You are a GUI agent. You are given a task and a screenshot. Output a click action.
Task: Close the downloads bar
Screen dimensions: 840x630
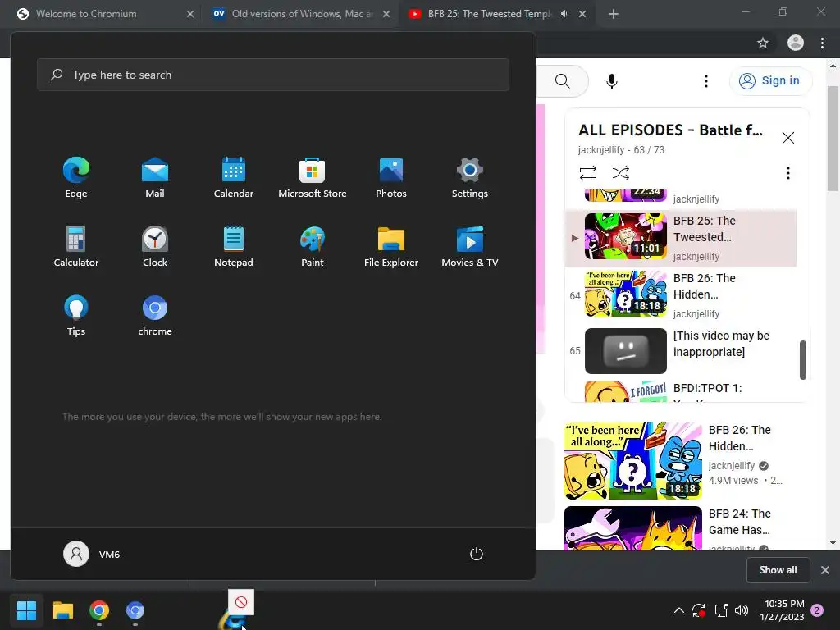(825, 570)
